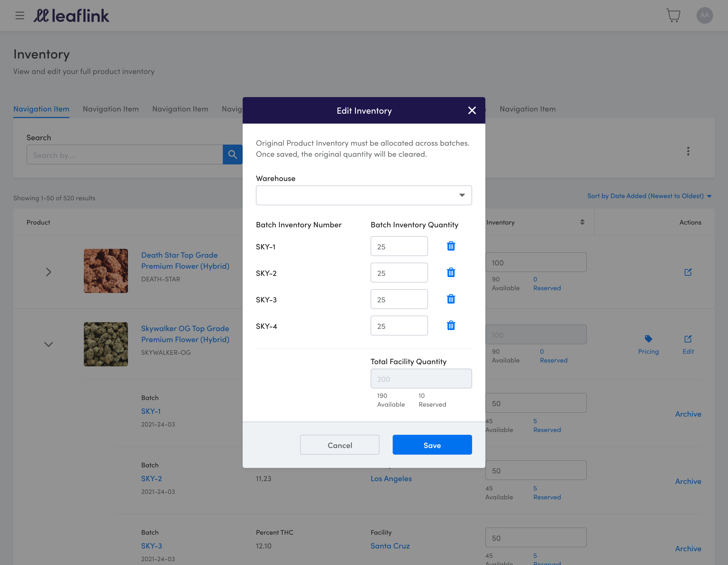The image size is (728, 565).
Task: Click the Save button
Action: (432, 445)
